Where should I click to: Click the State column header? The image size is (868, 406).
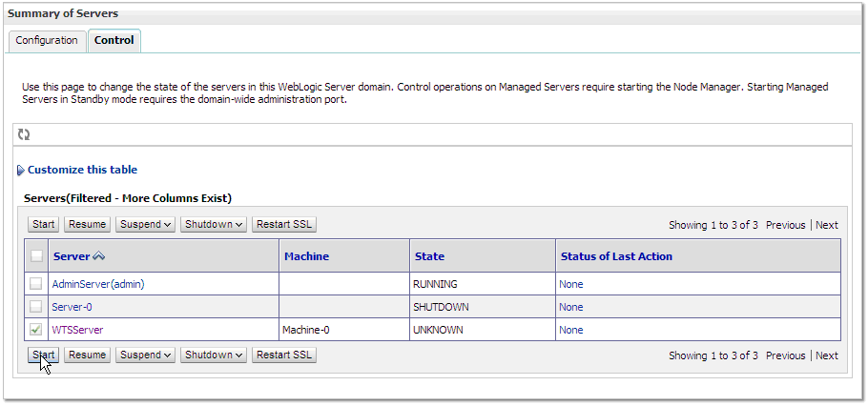(429, 256)
